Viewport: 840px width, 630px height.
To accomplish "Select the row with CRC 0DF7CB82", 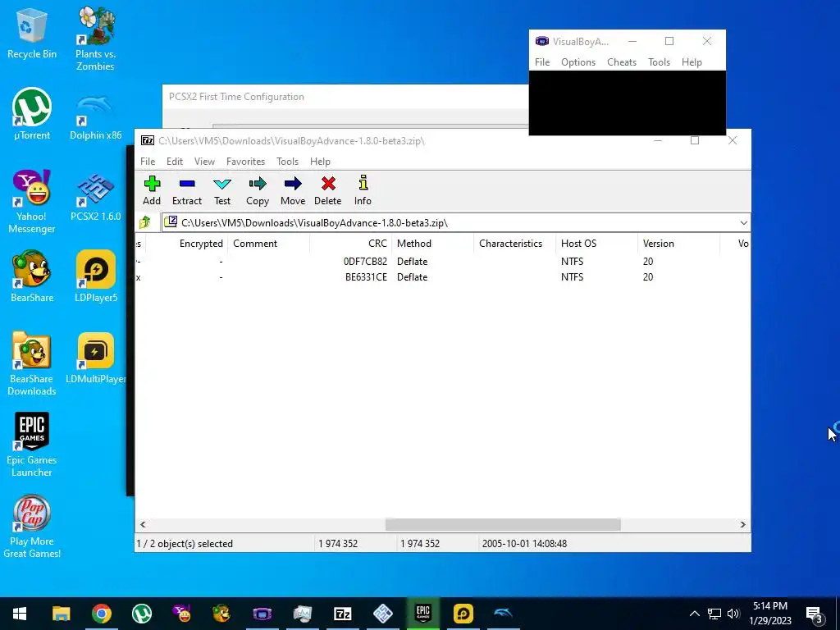I will (442, 262).
